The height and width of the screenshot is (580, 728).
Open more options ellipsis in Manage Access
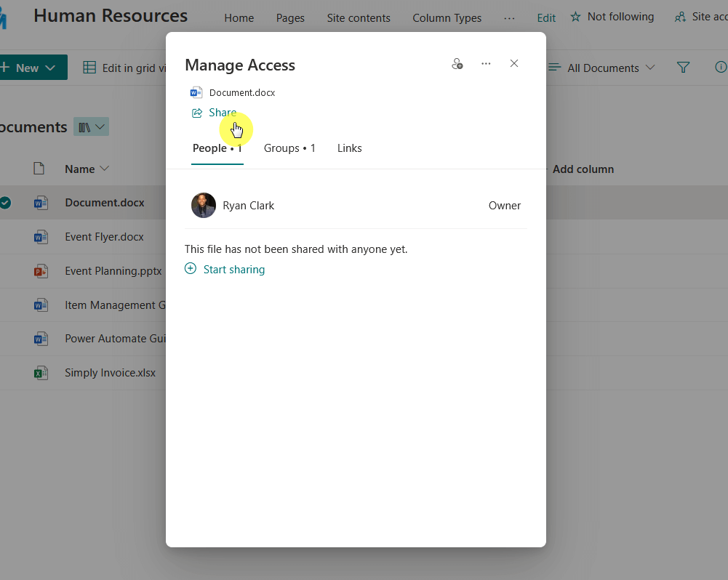tap(486, 63)
